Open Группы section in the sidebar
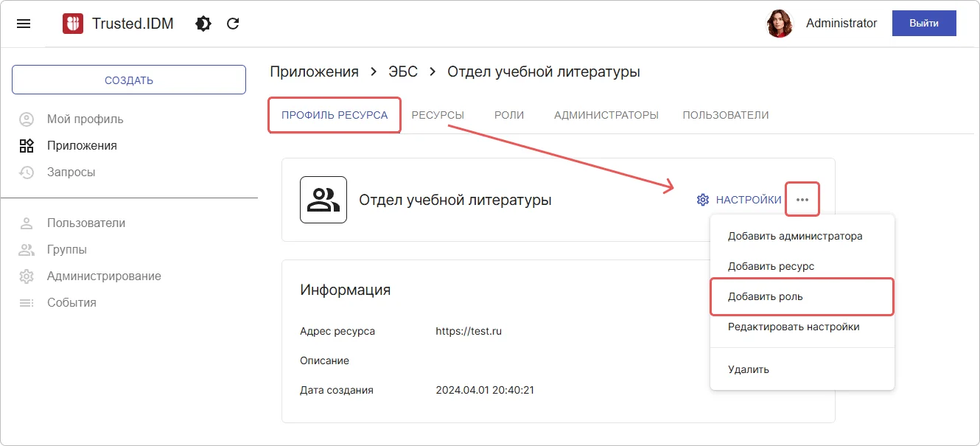Viewport: 980px width, 446px height. click(66, 249)
